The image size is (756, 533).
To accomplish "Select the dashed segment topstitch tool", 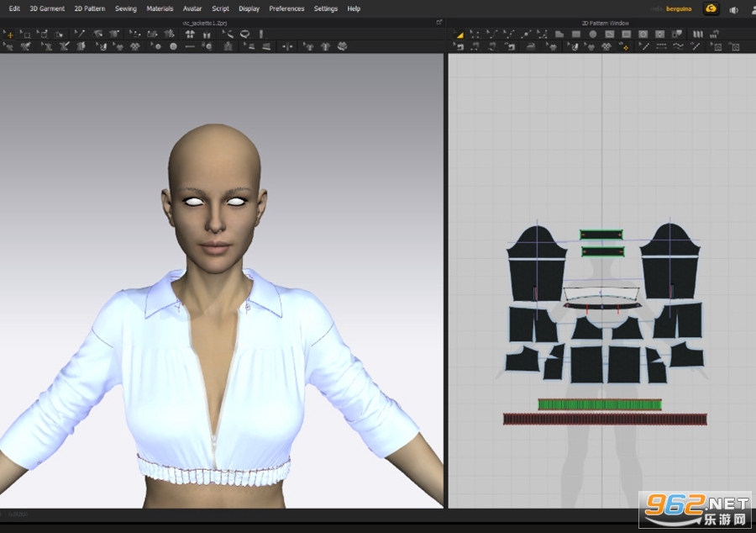I will [662, 46].
